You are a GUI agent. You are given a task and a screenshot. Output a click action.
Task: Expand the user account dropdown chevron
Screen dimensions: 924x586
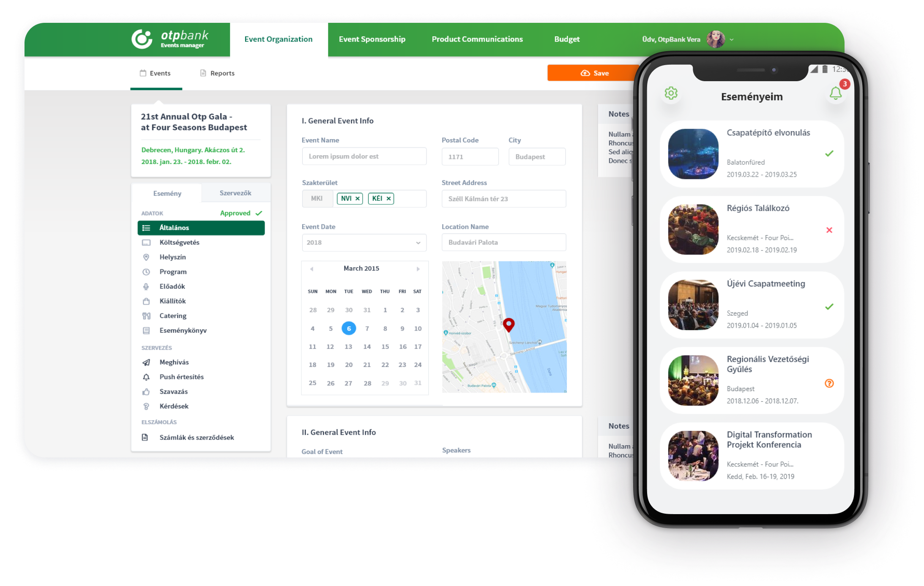(x=732, y=40)
